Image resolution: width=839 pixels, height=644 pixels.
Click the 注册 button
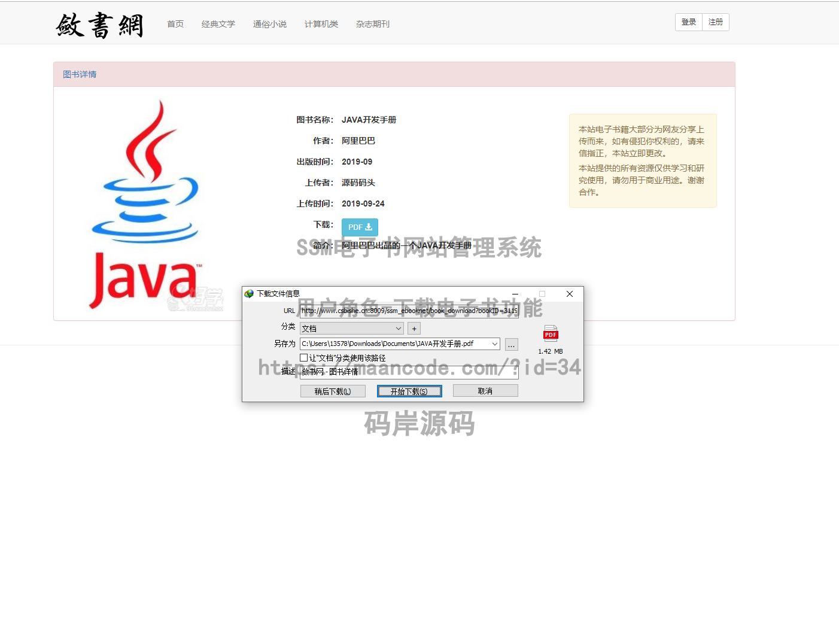[716, 22]
